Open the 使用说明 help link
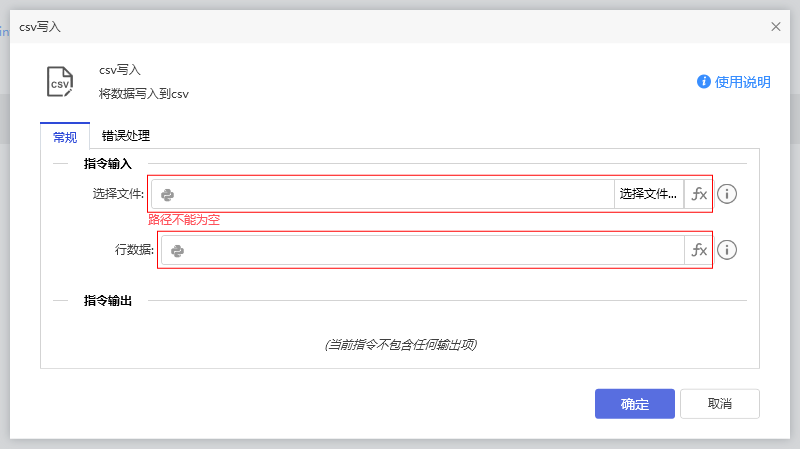 pyautogui.click(x=734, y=82)
